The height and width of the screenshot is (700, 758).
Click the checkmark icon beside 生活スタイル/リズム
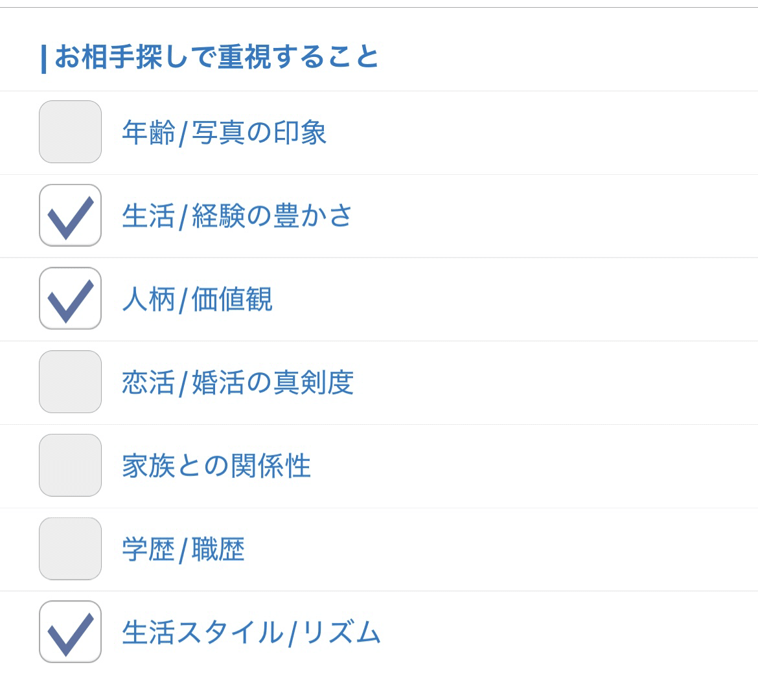(70, 633)
